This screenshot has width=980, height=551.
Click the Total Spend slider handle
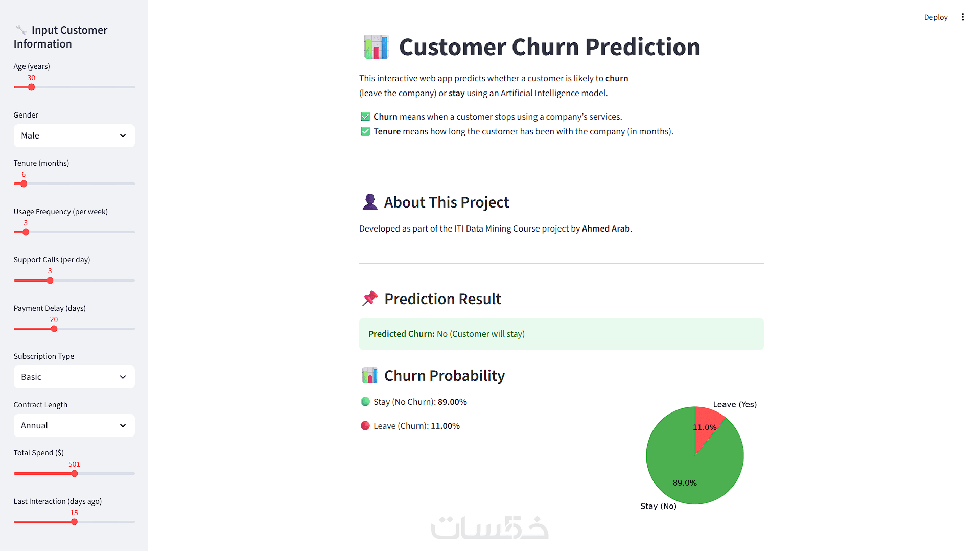(x=75, y=474)
